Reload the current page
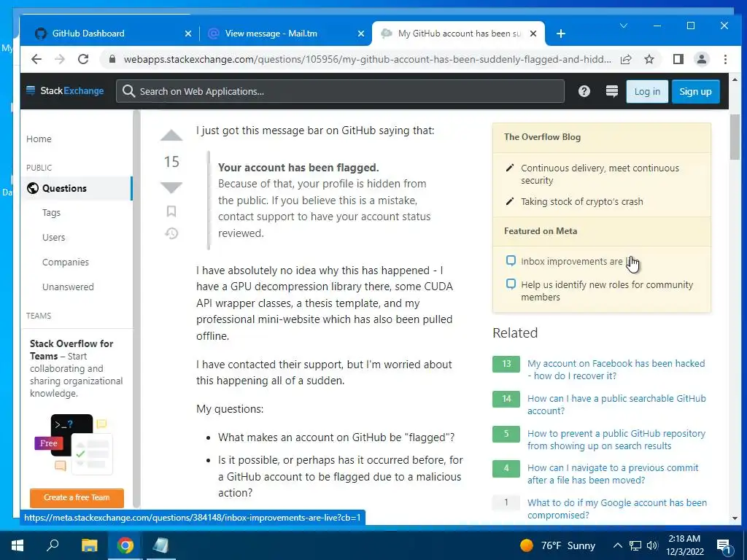The image size is (747, 560). [x=83, y=59]
